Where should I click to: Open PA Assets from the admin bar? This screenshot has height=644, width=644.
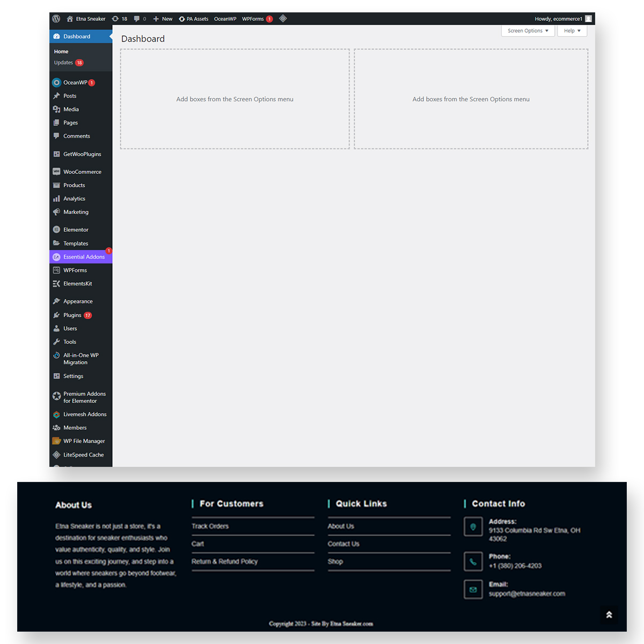(x=193, y=18)
